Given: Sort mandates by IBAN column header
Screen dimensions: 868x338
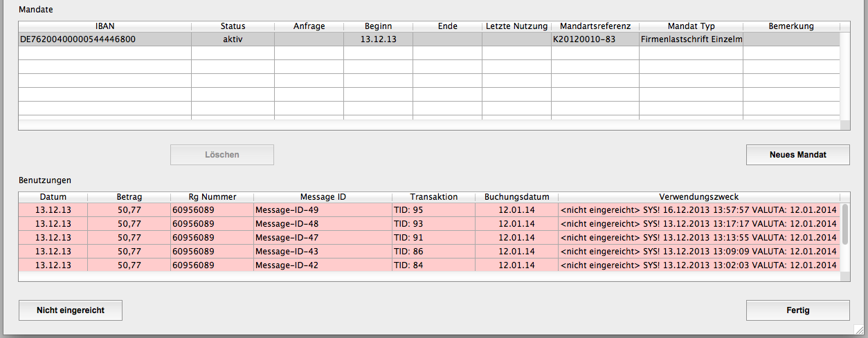Looking at the screenshot, I should pyautogui.click(x=105, y=26).
